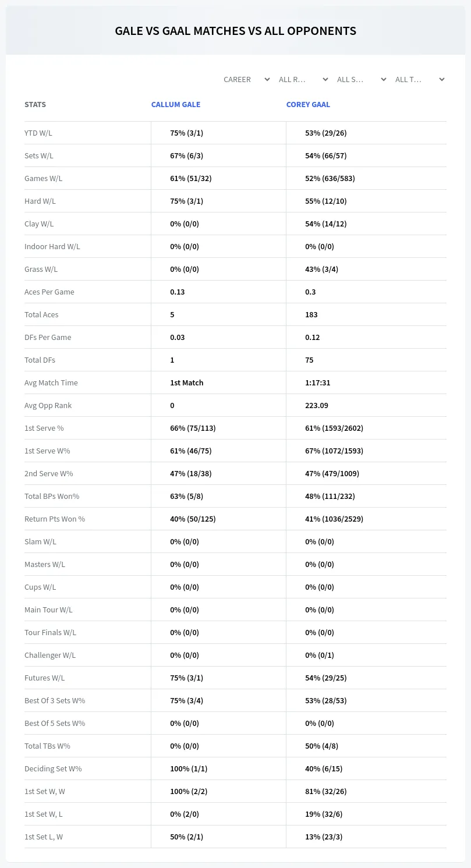
Task: Select the YTD W/L row label
Action: point(38,133)
